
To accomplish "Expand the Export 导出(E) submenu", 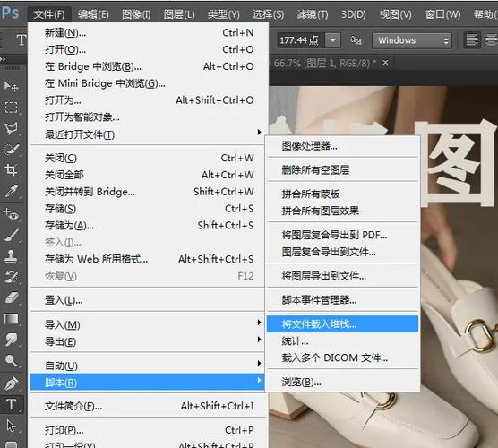I will pyautogui.click(x=259, y=340).
